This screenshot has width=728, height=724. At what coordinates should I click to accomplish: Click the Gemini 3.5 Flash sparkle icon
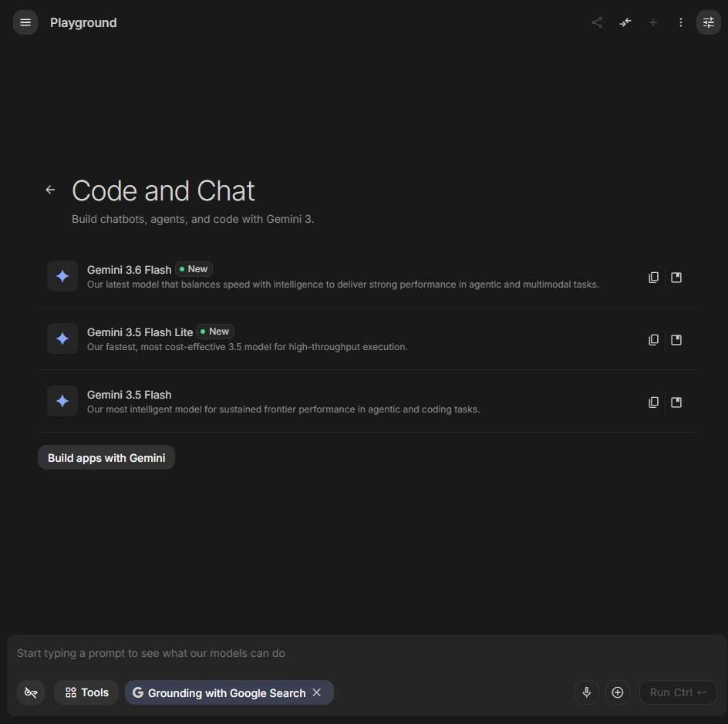tap(62, 401)
